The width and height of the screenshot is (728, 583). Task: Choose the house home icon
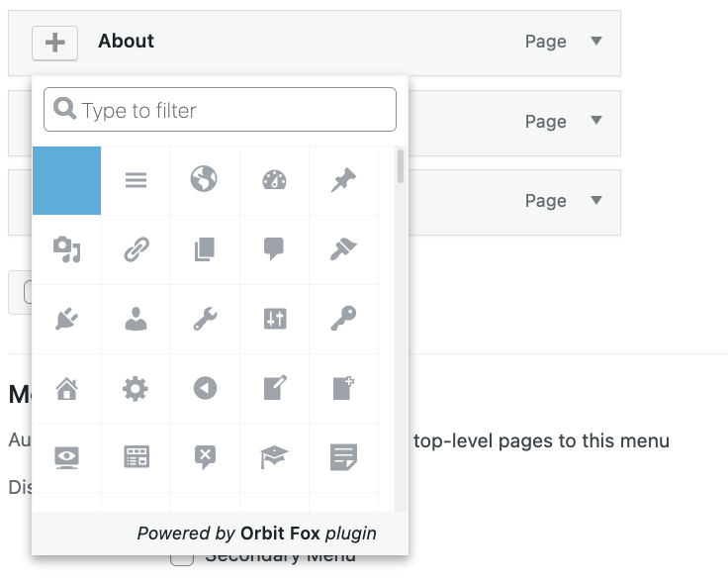tap(66, 388)
